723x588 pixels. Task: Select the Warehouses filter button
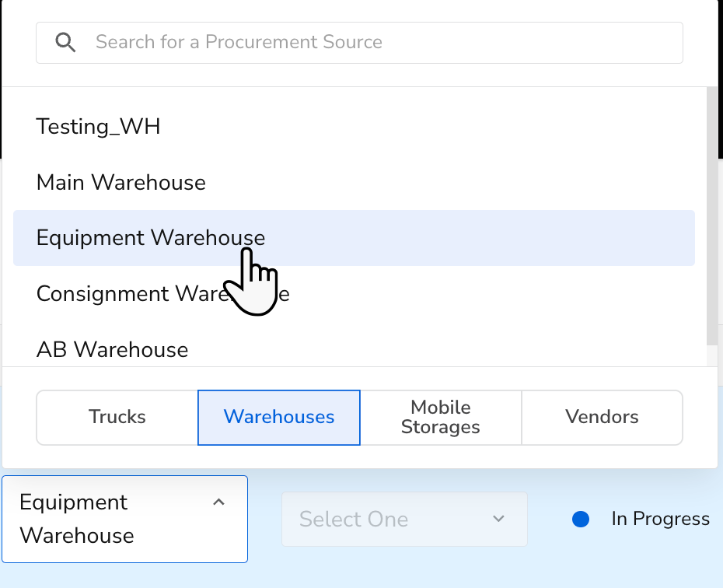pyautogui.click(x=278, y=417)
